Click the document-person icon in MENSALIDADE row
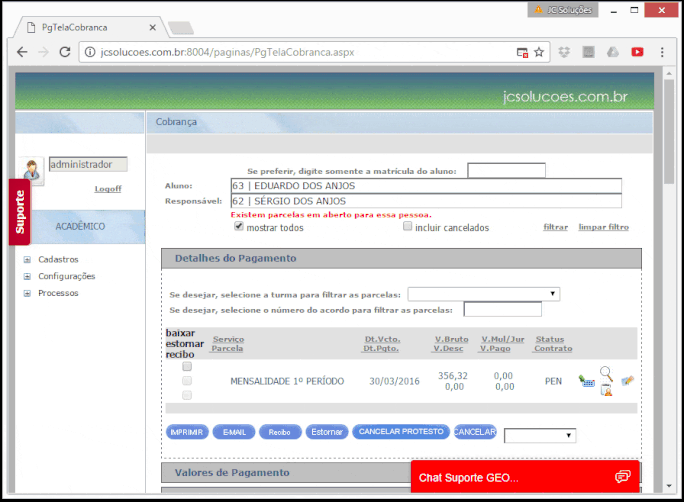 click(606, 390)
